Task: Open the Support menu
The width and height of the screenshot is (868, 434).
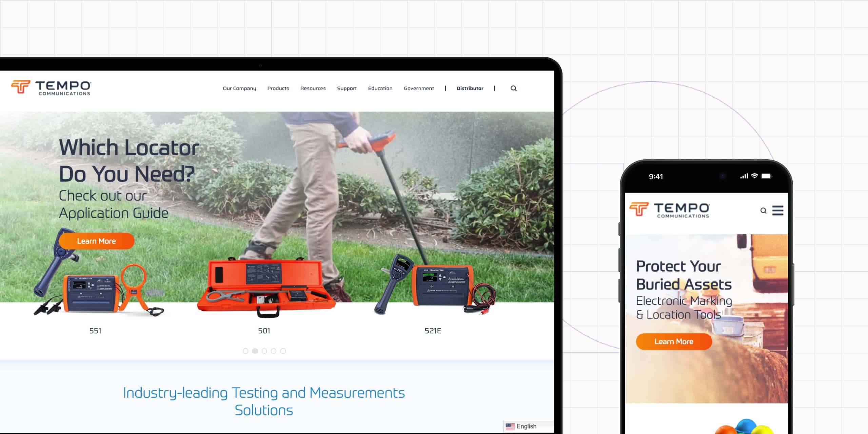Action: click(347, 88)
